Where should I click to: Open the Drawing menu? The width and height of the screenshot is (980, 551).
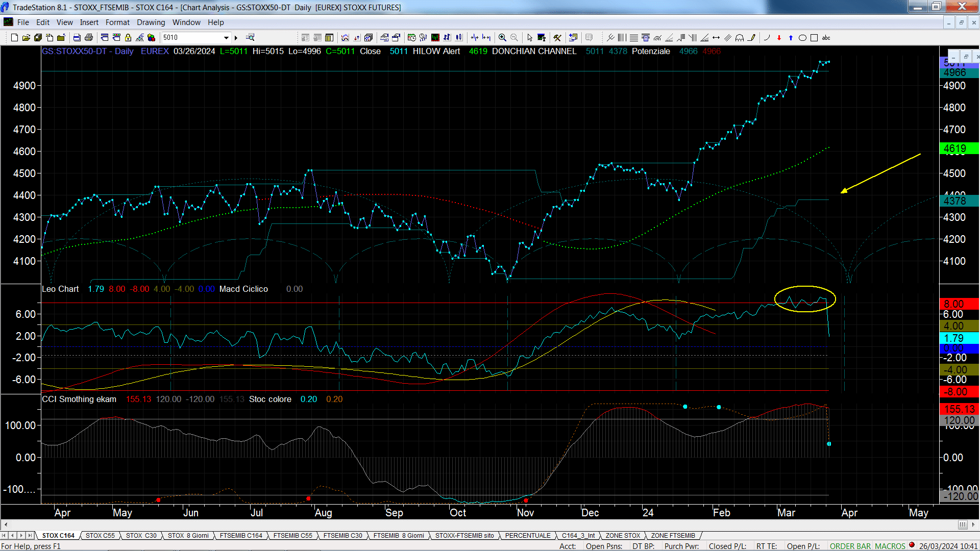click(x=151, y=22)
